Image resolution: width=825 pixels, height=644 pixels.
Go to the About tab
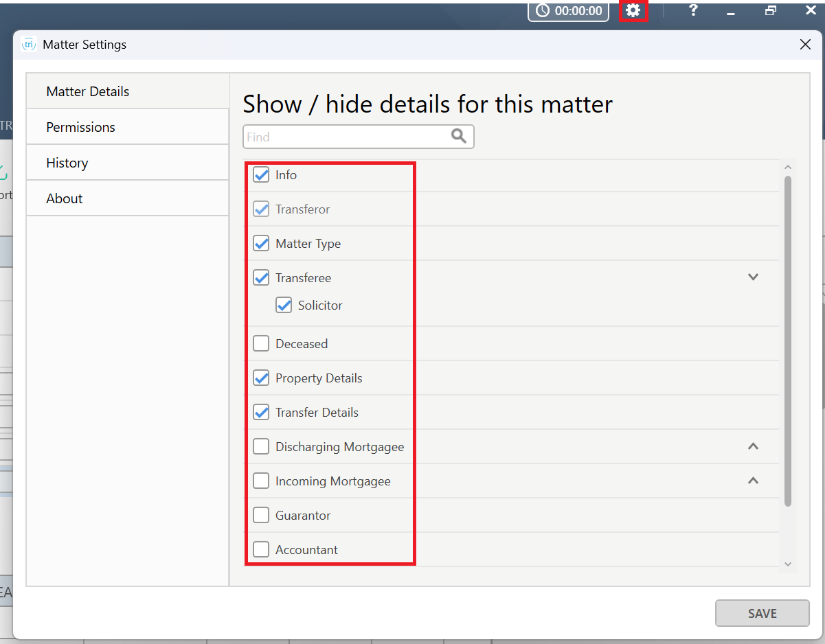128,198
